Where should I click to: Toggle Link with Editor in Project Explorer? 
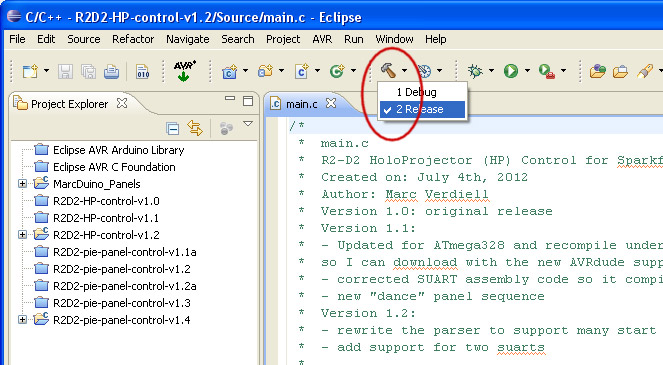coord(195,128)
